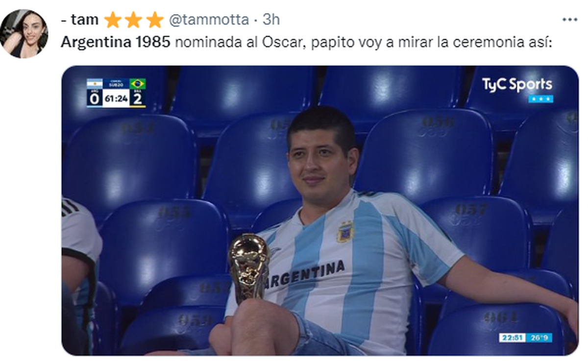Click the AFA crest on the jersey
This screenshot has height=364, width=588.
(345, 232)
